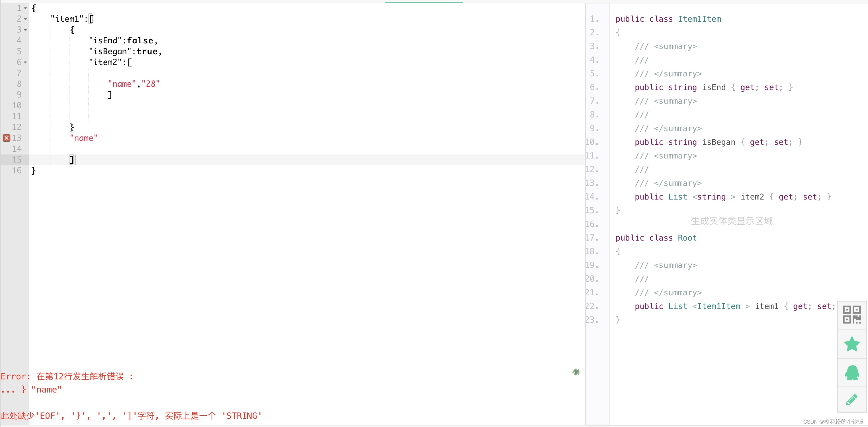Click the "isBegan":true line in the editor

point(125,51)
